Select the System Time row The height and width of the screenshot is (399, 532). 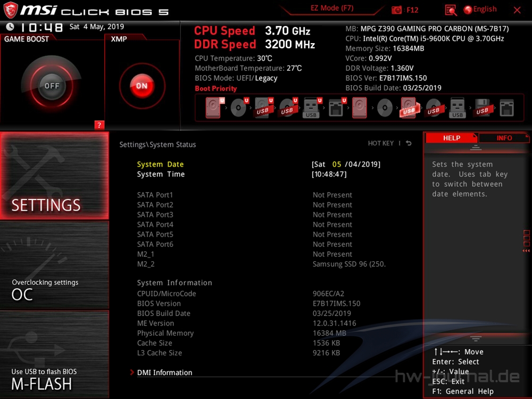(x=242, y=174)
